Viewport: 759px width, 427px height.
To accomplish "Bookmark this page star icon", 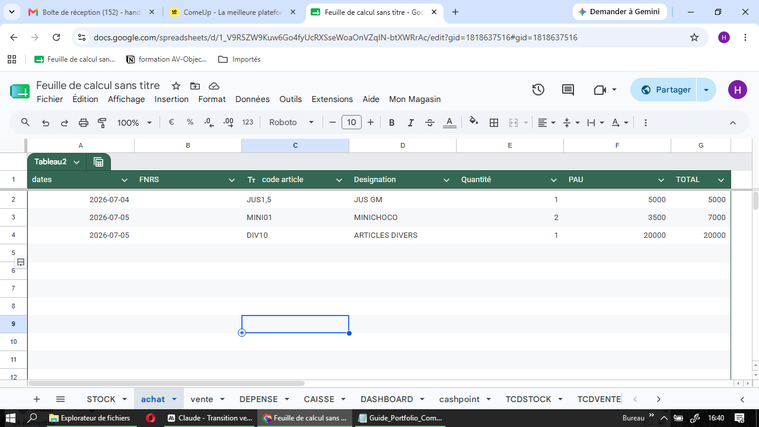I will (694, 37).
